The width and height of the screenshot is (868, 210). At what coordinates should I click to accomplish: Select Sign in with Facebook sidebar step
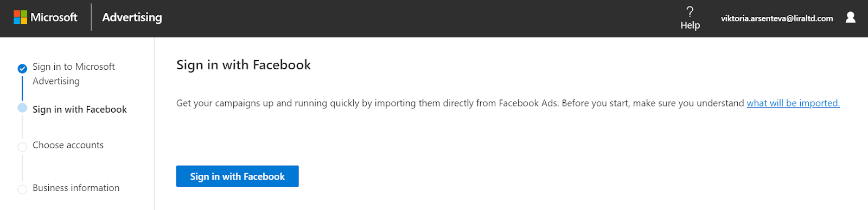[80, 109]
